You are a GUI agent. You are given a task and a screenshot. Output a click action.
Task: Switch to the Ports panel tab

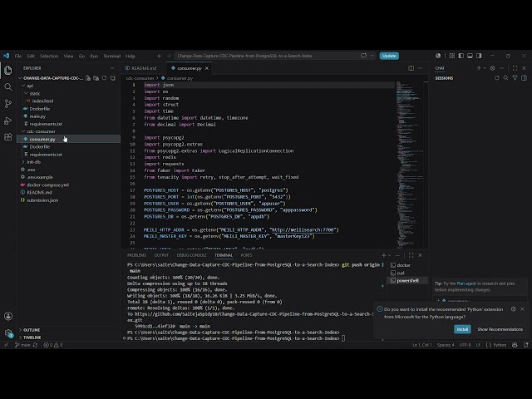click(x=246, y=255)
